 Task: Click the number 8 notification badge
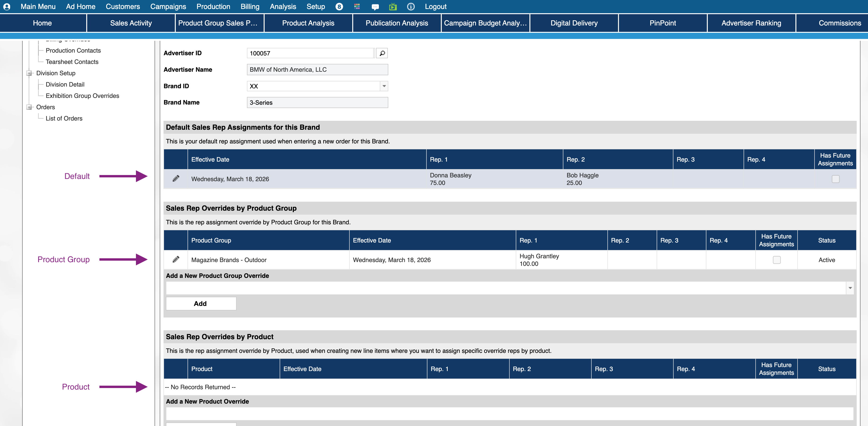click(339, 7)
